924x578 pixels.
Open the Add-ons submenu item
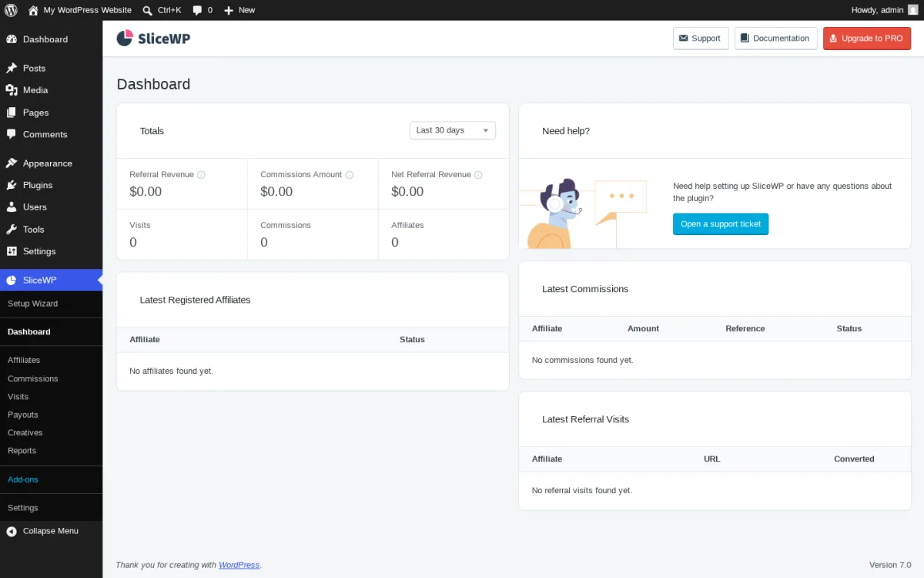click(x=22, y=479)
